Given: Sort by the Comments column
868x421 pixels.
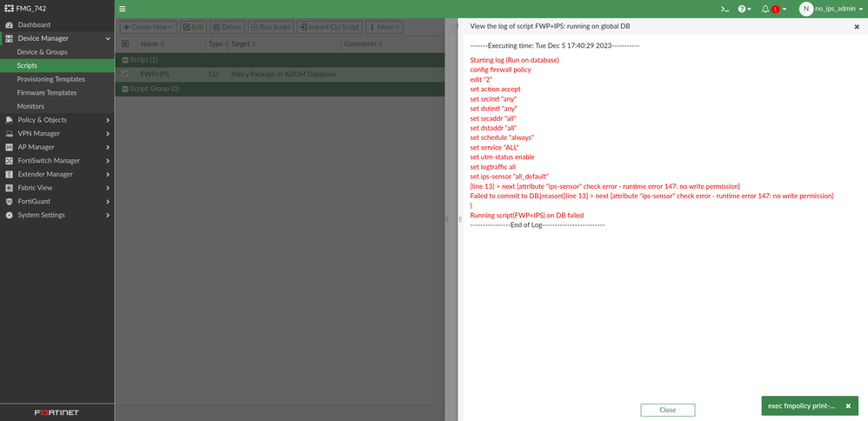Looking at the screenshot, I should (x=364, y=43).
